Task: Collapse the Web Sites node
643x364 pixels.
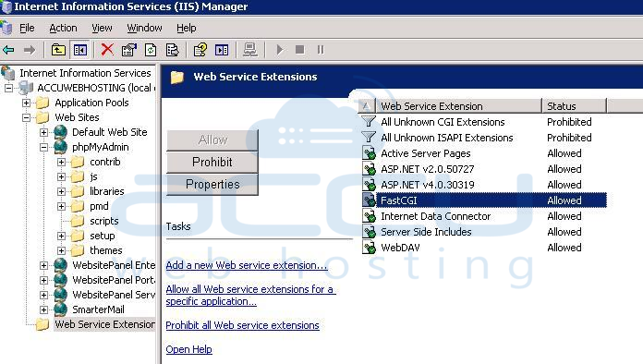Action: (26, 117)
